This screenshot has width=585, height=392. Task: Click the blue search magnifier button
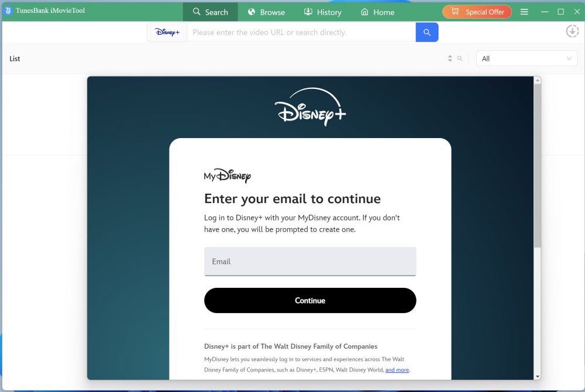pos(427,32)
